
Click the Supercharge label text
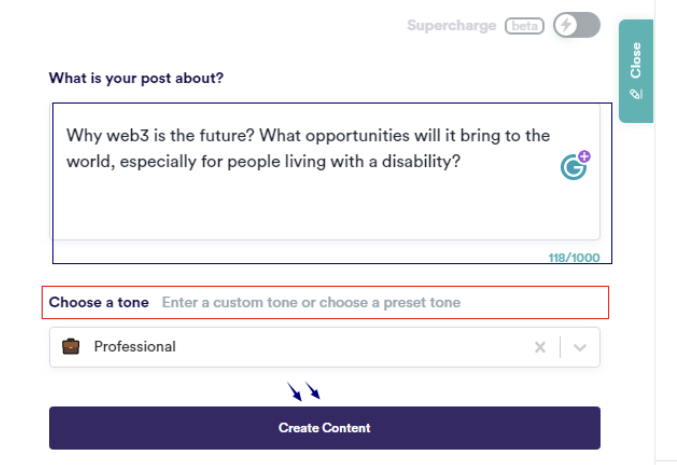click(451, 26)
